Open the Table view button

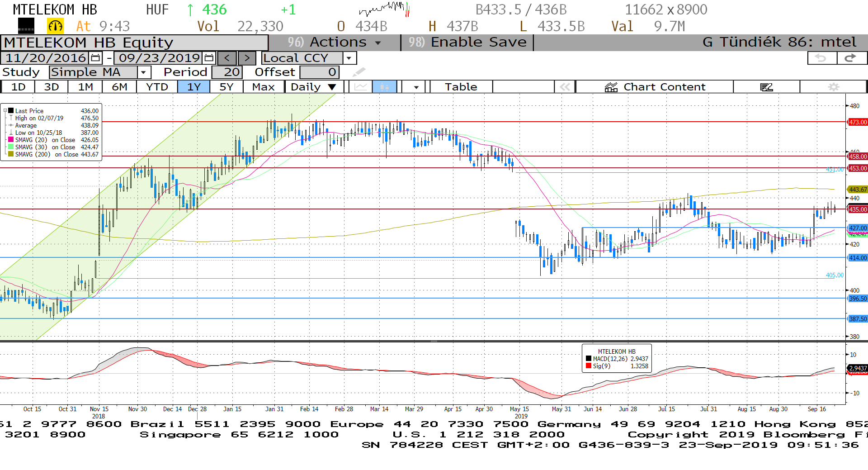pos(461,87)
